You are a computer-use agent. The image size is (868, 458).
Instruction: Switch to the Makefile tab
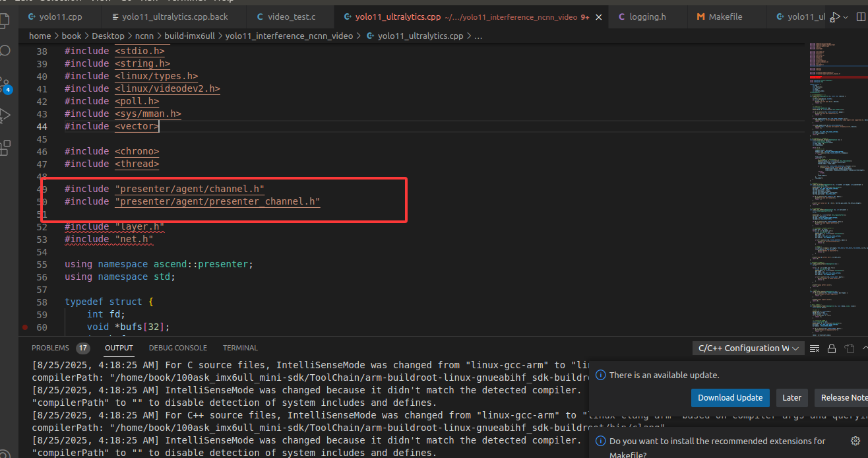pos(726,16)
